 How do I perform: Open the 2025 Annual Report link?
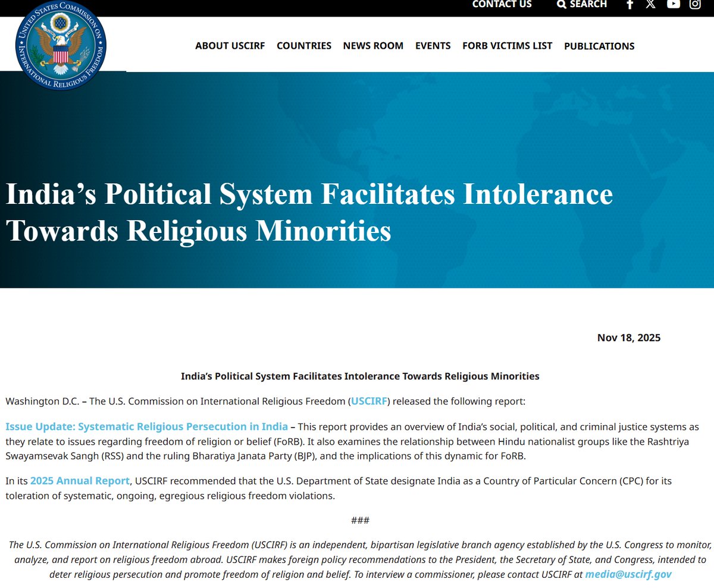click(80, 480)
